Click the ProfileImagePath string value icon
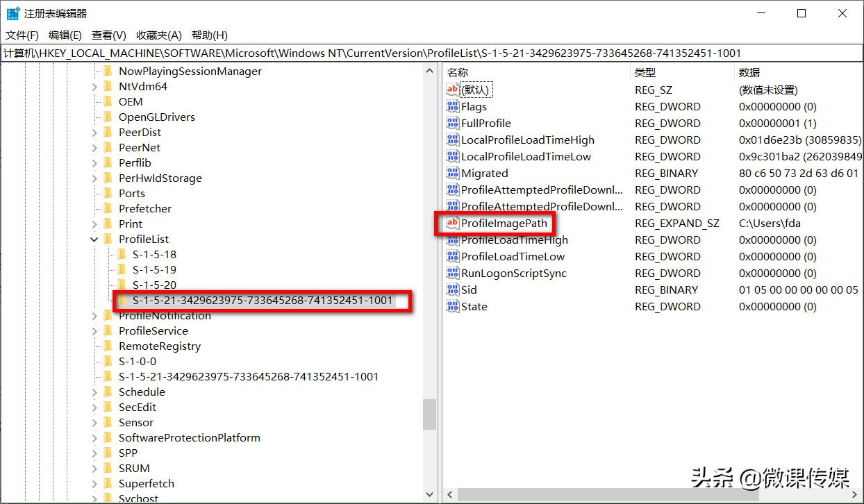Screen dimensions: 864x504 (x=453, y=223)
